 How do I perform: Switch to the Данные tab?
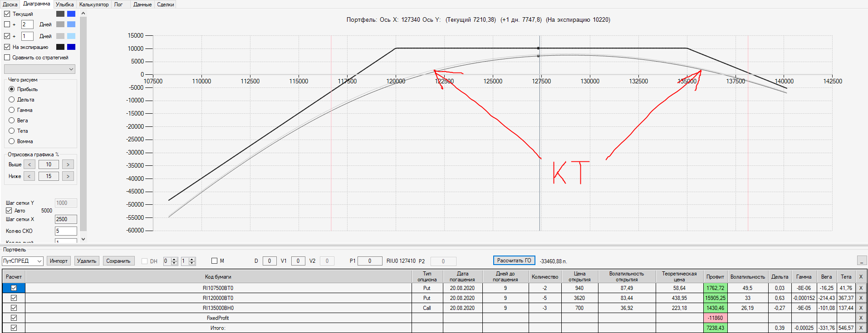pyautogui.click(x=142, y=5)
